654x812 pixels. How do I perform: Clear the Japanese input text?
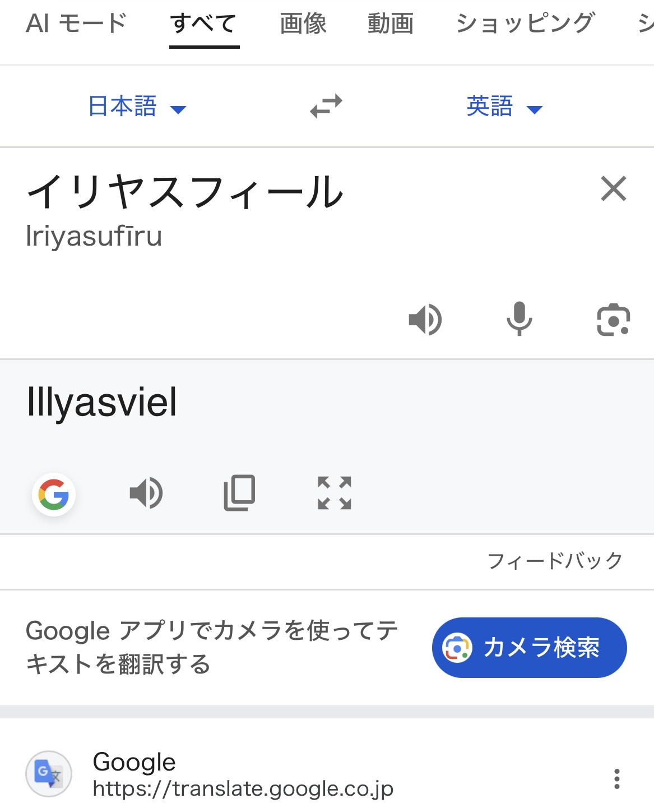(613, 188)
